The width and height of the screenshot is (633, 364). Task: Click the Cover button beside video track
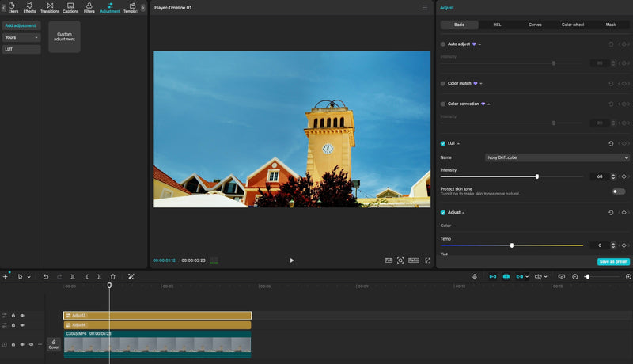[x=54, y=344]
